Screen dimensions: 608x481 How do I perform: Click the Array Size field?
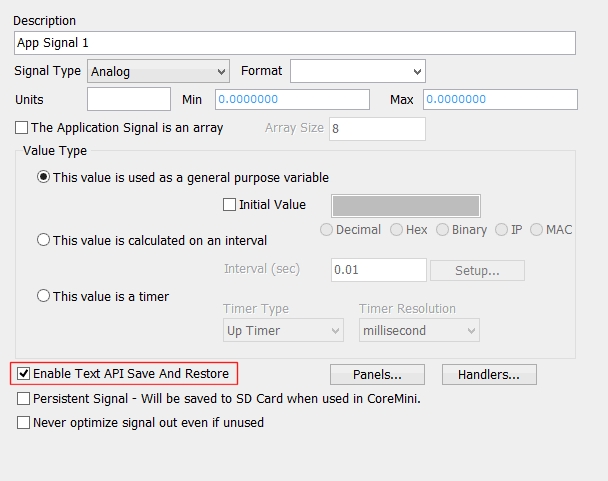click(376, 129)
